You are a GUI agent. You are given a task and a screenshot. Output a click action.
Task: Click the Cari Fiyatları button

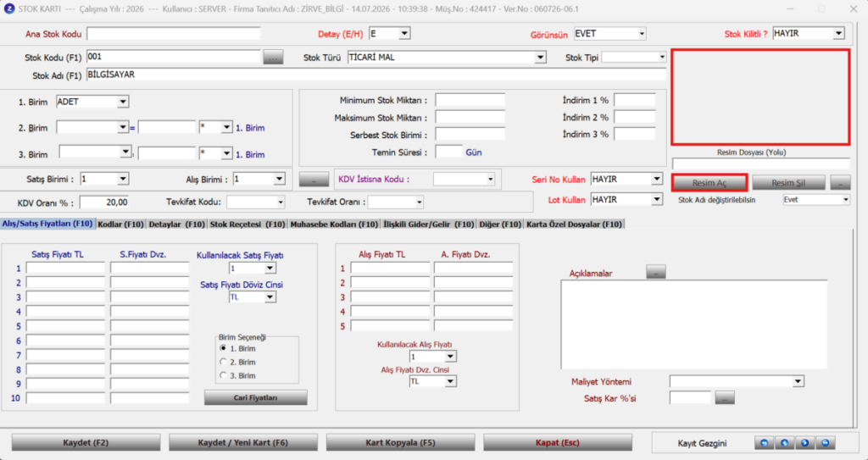click(255, 397)
